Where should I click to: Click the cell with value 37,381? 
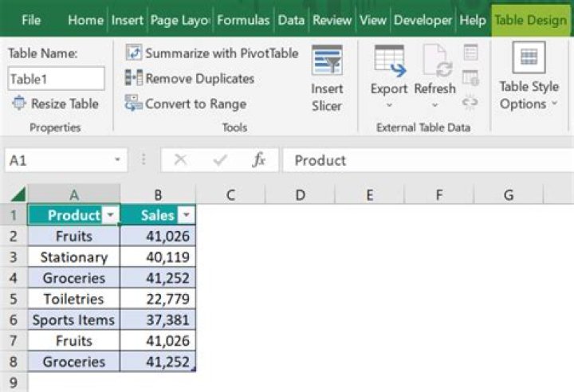click(x=158, y=320)
